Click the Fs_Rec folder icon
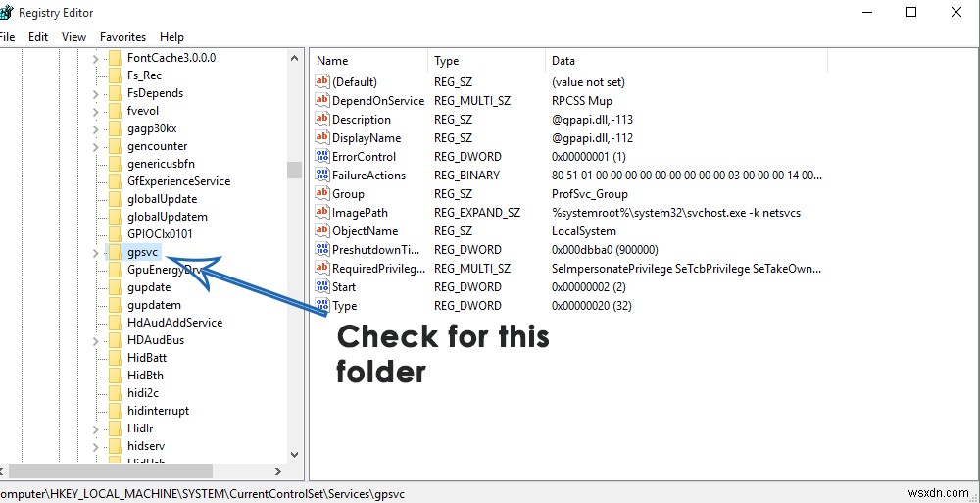Viewport: 980px width, 503px height. pyautogui.click(x=115, y=75)
